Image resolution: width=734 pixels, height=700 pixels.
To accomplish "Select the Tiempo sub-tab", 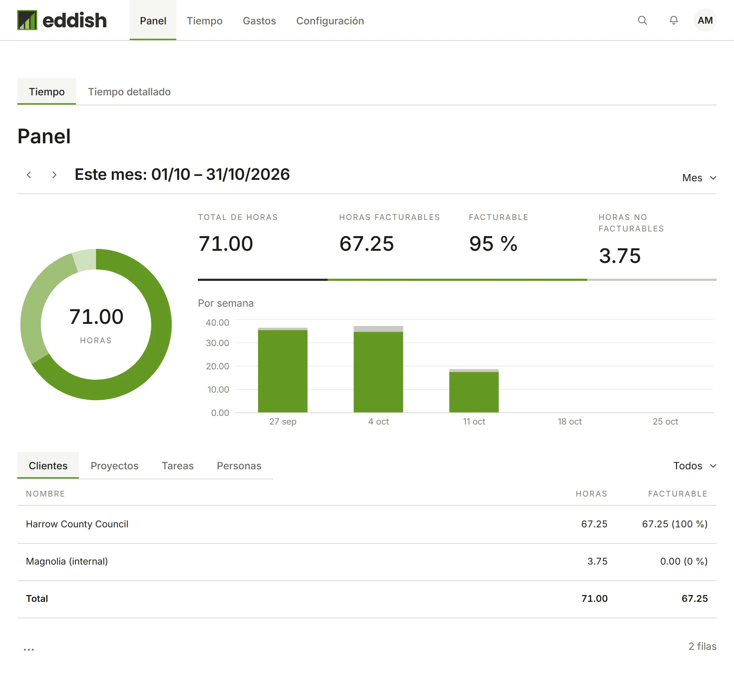I will (47, 91).
